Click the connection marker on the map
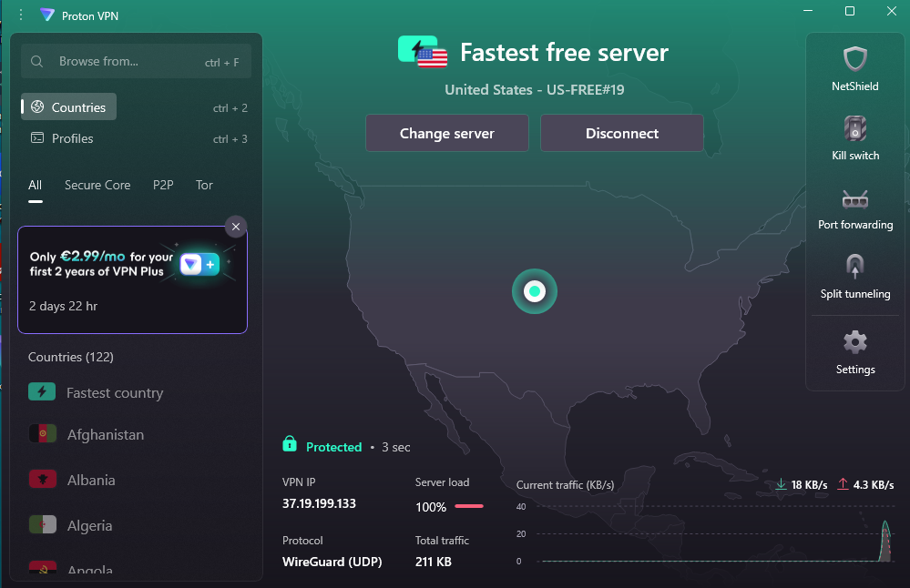Viewport: 910px width, 588px height. tap(535, 291)
